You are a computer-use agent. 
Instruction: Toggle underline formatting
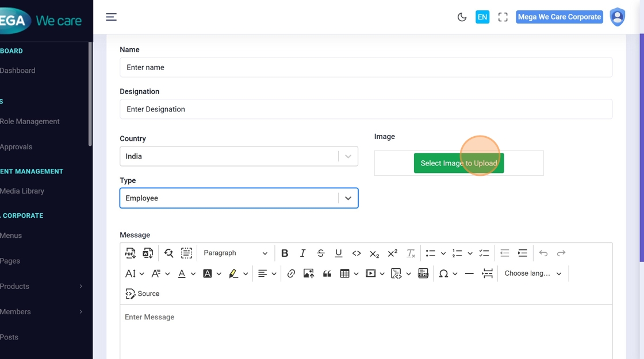click(x=339, y=253)
